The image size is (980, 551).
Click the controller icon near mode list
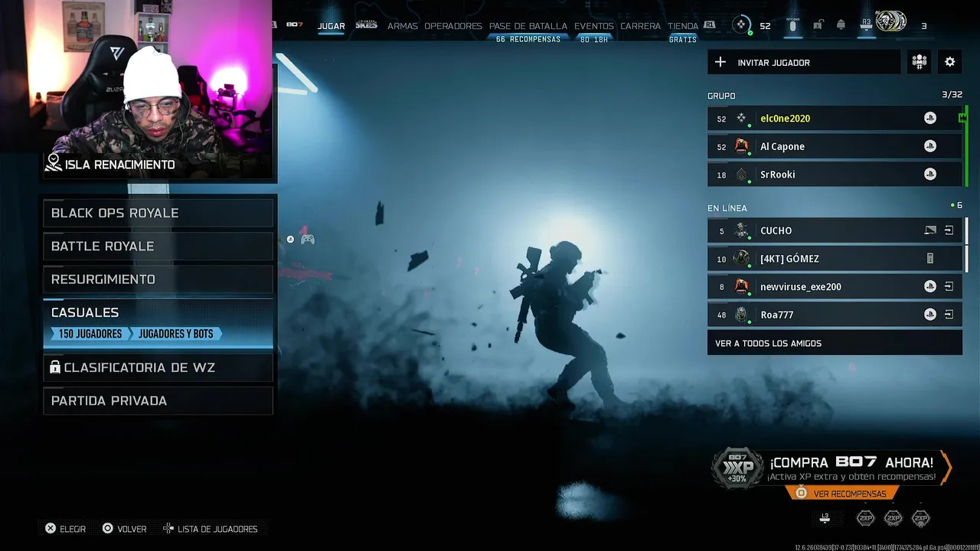[307, 240]
